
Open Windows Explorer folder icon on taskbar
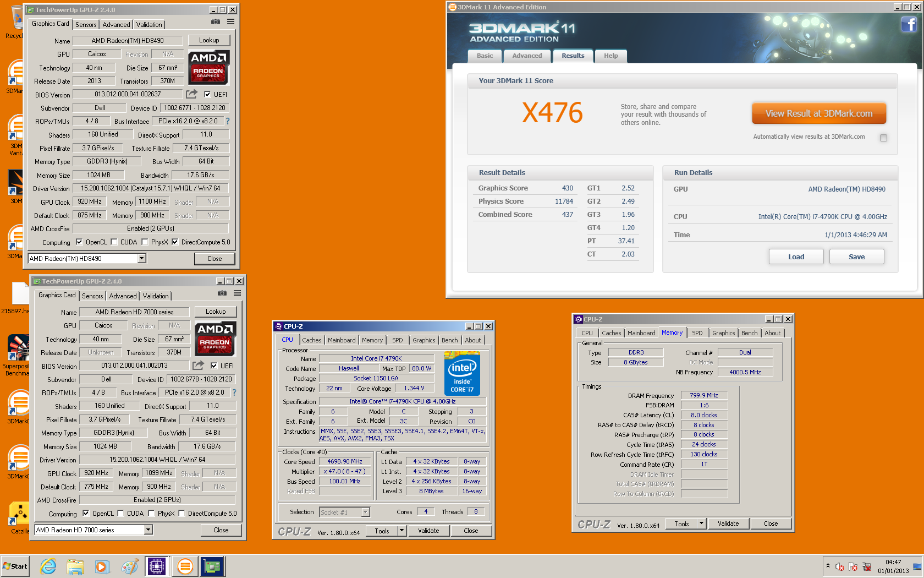click(x=75, y=566)
